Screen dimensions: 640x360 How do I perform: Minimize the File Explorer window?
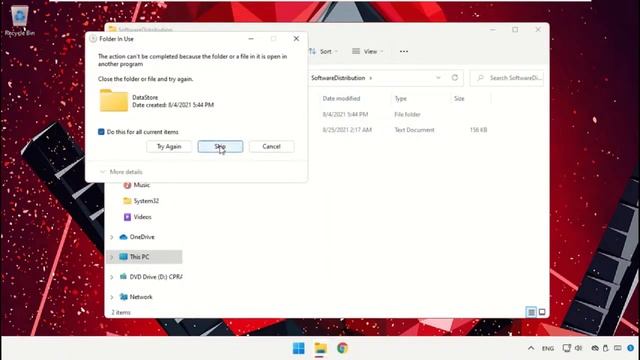point(493,29)
